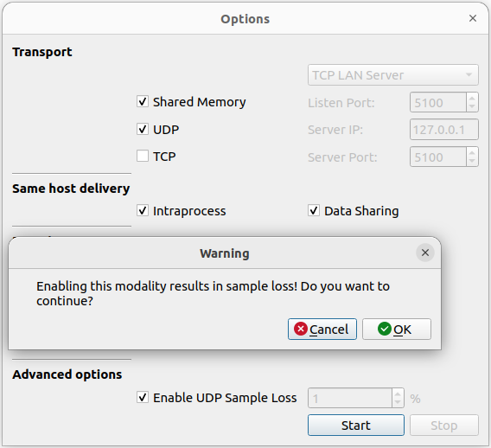Uncheck Enable UDP Sample Loss

143,397
